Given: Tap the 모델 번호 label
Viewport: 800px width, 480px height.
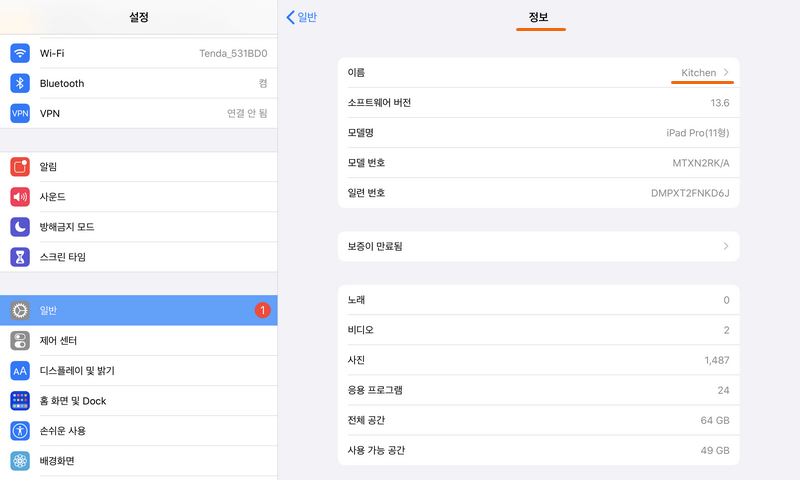Looking at the screenshot, I should pos(366,163).
